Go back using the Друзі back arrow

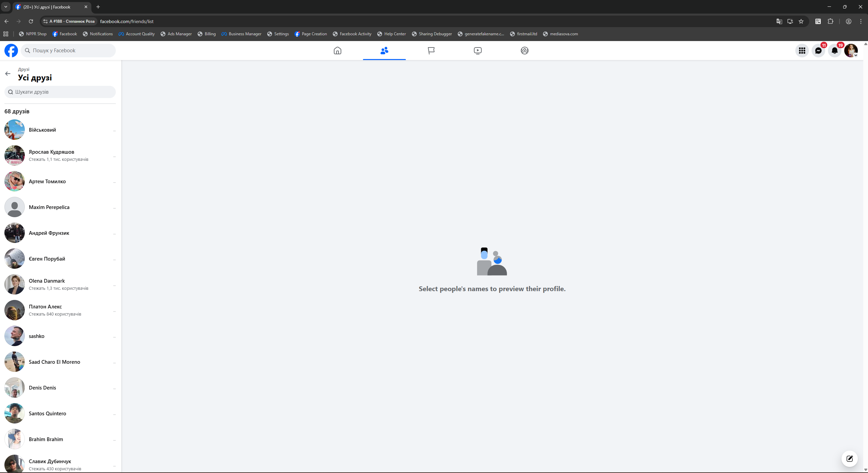pos(8,74)
